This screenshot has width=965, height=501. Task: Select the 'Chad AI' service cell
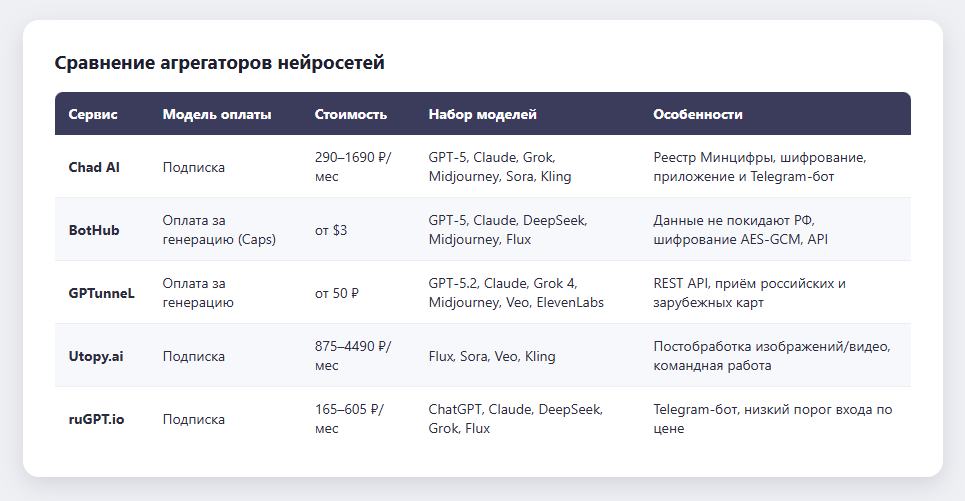click(x=94, y=167)
